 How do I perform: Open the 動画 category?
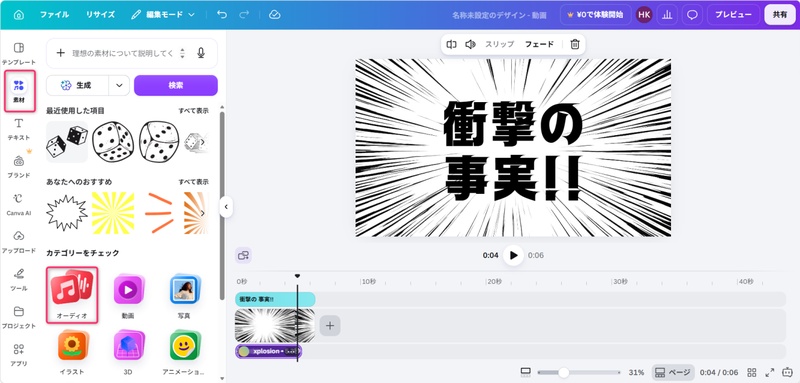(x=128, y=296)
